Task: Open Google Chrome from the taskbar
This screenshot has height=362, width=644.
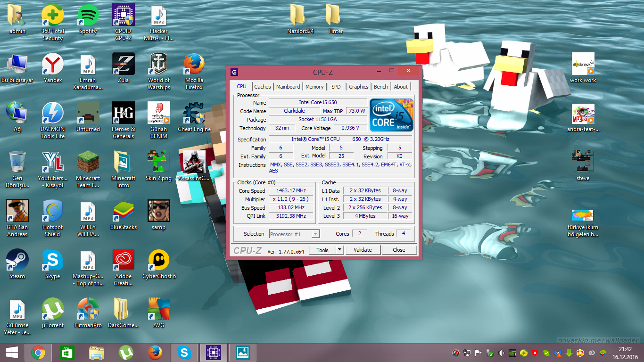Action: coord(38,353)
